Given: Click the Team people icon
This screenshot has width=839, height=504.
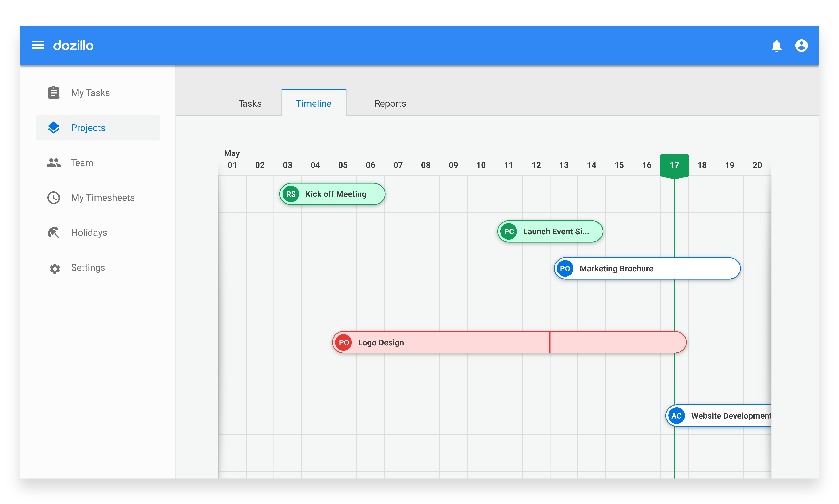Looking at the screenshot, I should (x=54, y=163).
